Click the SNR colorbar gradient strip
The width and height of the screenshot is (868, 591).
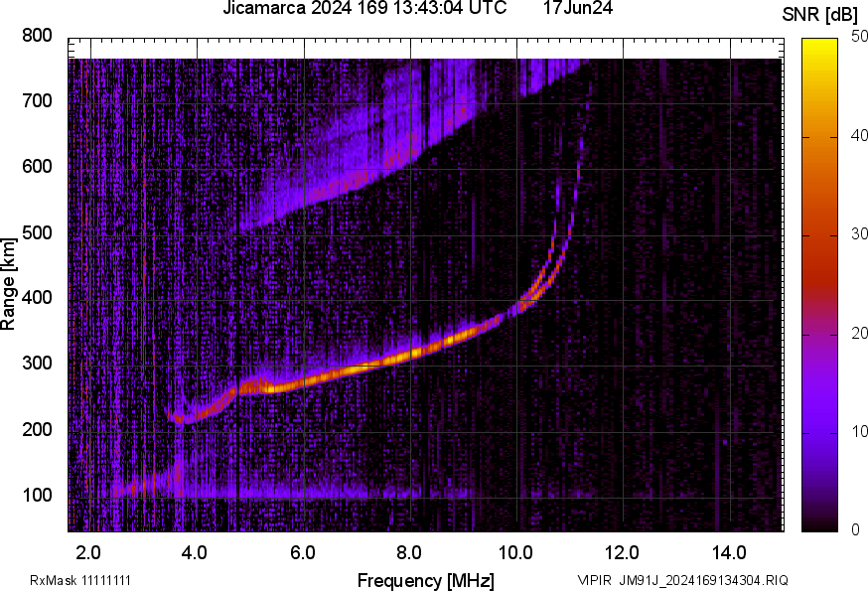(x=820, y=285)
